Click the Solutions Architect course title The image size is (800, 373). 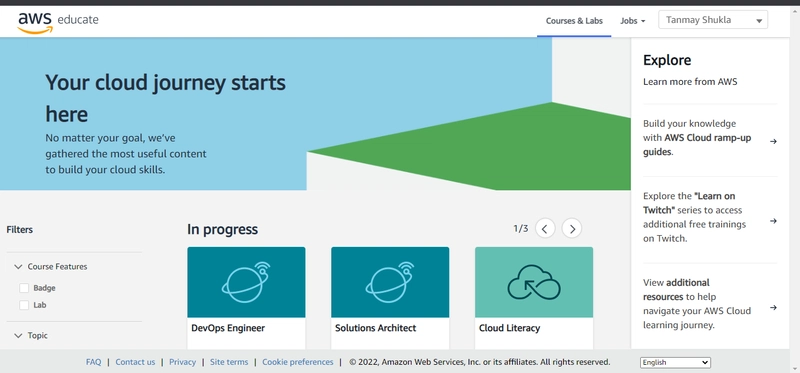(x=376, y=328)
